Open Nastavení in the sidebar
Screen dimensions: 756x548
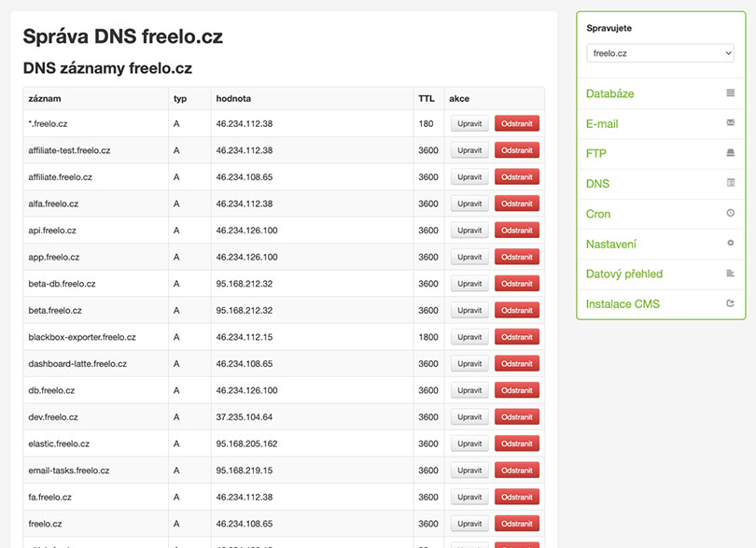click(611, 244)
